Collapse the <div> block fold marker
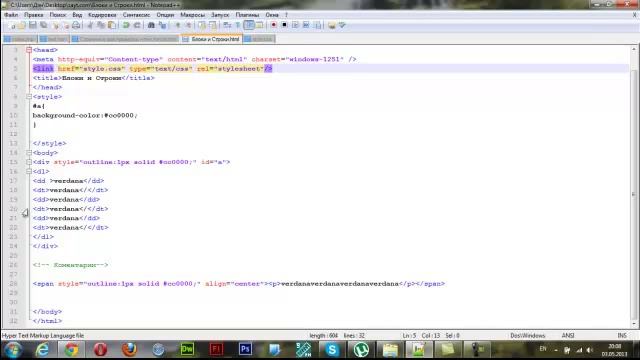Image resolution: width=640 pixels, height=360 pixels. (x=29, y=162)
